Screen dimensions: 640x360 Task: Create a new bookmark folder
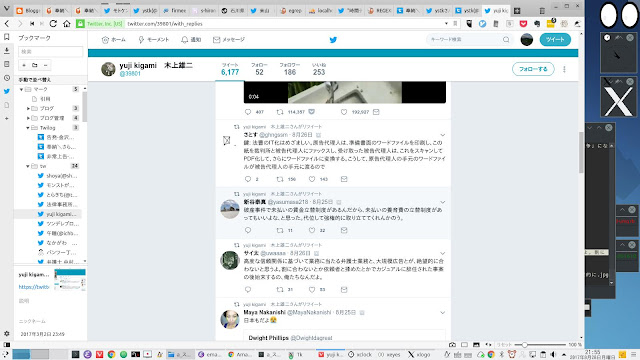(35, 65)
